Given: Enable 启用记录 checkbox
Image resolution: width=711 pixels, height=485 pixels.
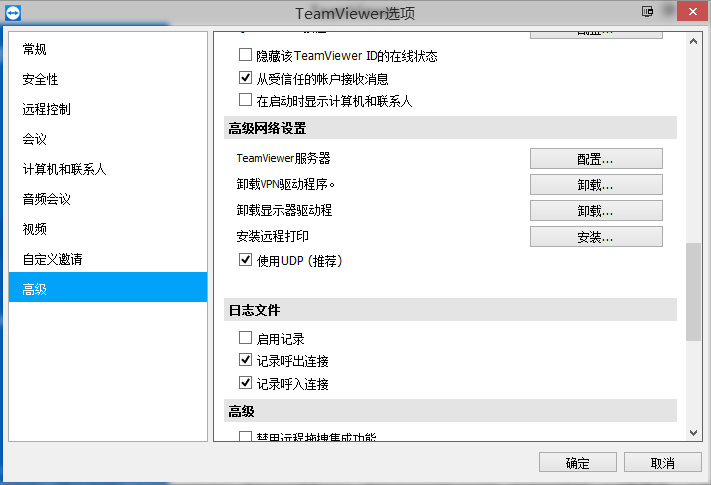Looking at the screenshot, I should point(245,338).
